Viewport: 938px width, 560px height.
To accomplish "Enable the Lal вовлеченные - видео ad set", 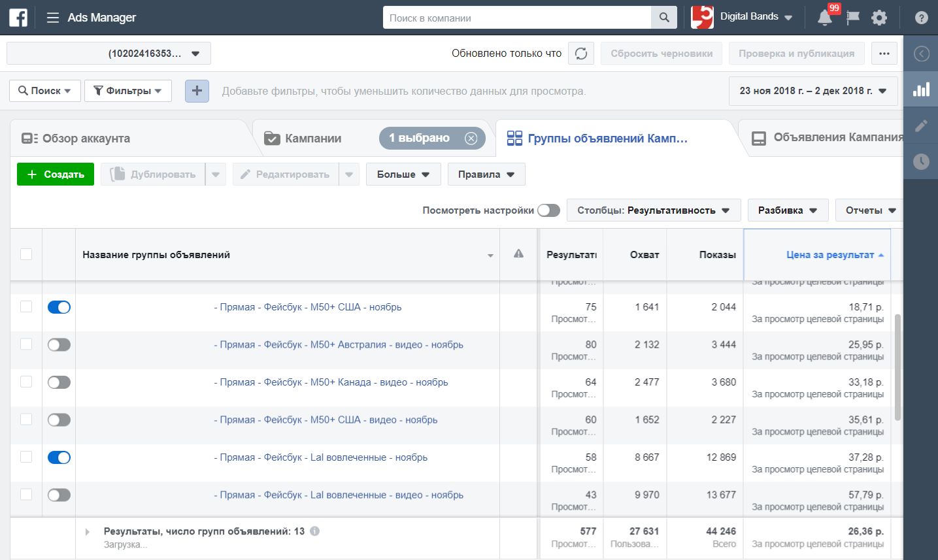I will click(x=59, y=495).
